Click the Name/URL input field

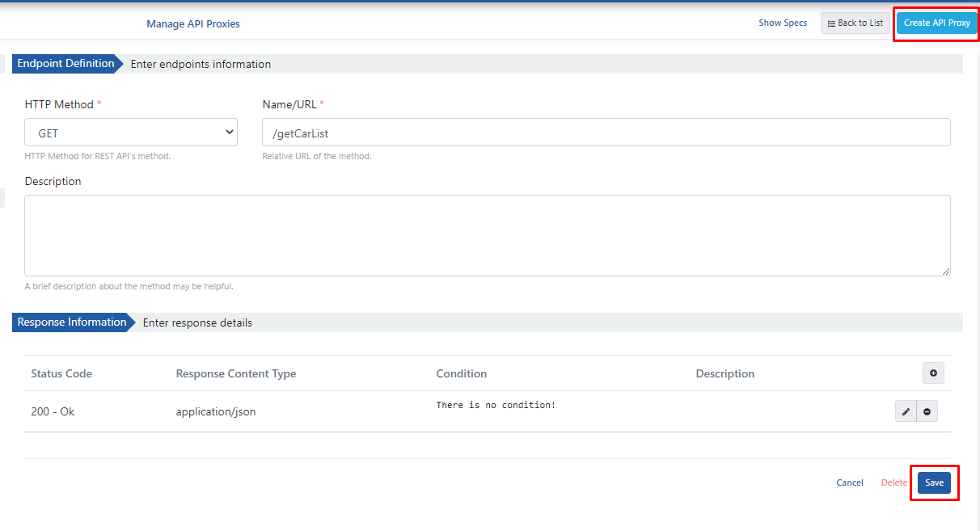606,133
